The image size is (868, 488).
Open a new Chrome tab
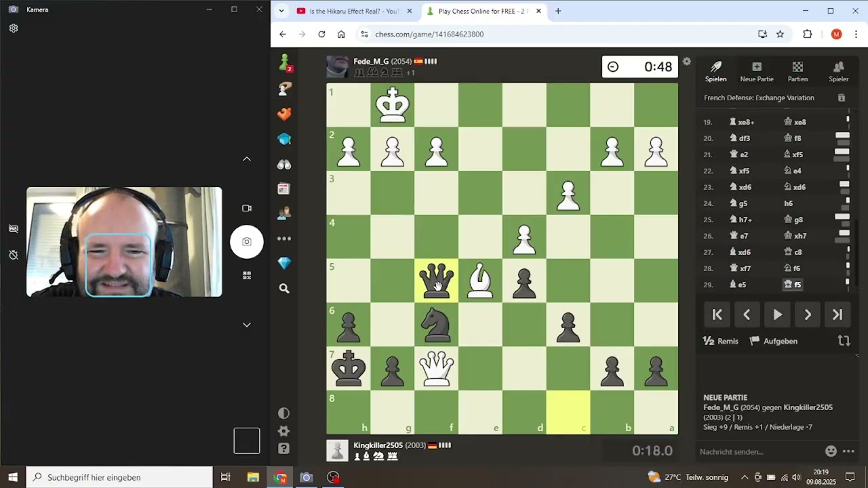click(x=558, y=11)
